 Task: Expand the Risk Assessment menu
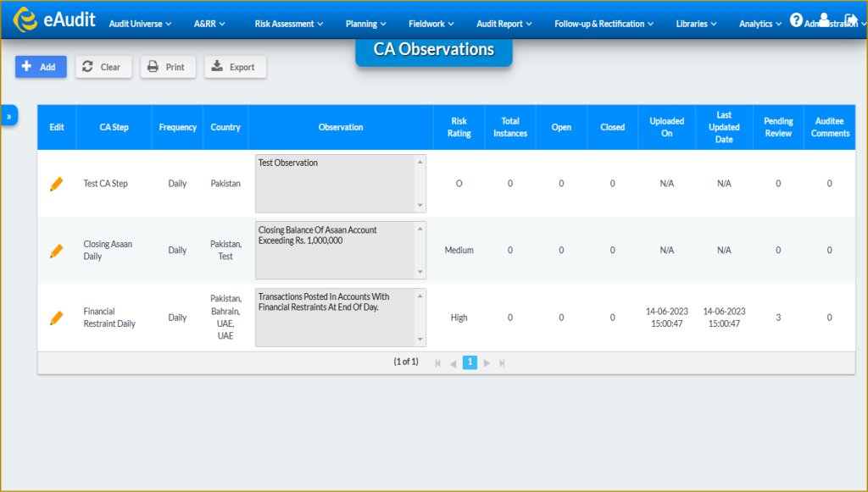[289, 24]
